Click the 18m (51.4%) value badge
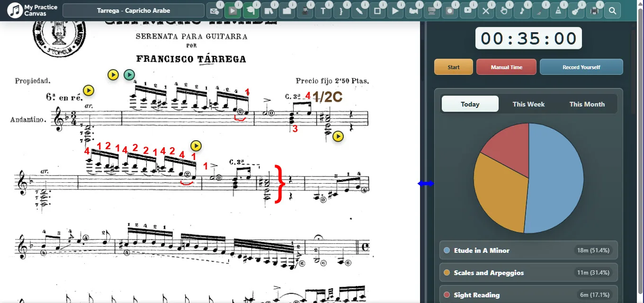 (x=593, y=250)
